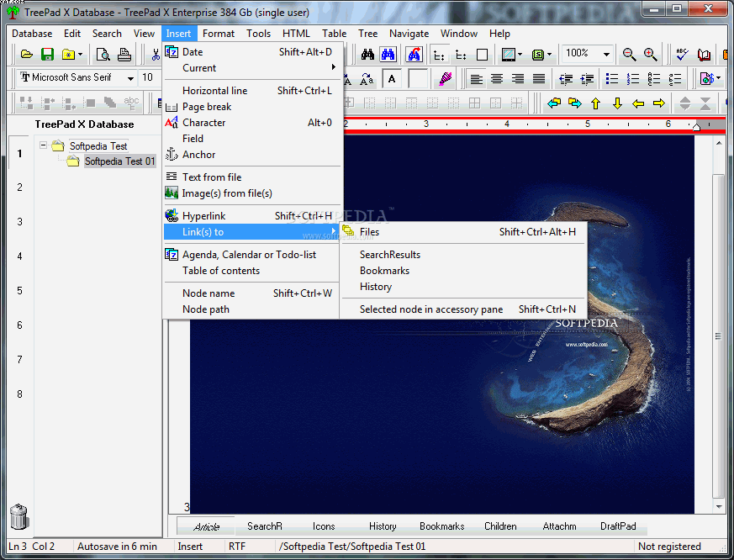The height and width of the screenshot is (560, 734).
Task: Click the lowercase abc list icon
Action: click(x=674, y=79)
